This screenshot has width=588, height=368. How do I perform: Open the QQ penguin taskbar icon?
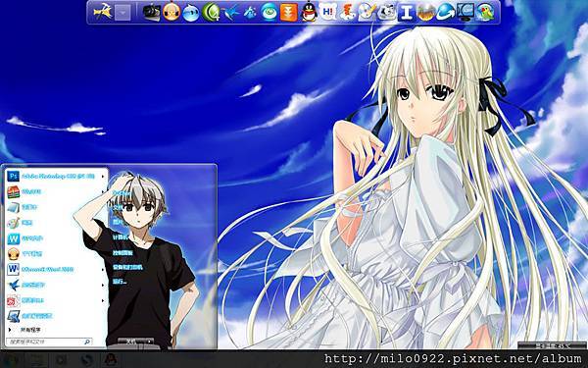point(112,360)
